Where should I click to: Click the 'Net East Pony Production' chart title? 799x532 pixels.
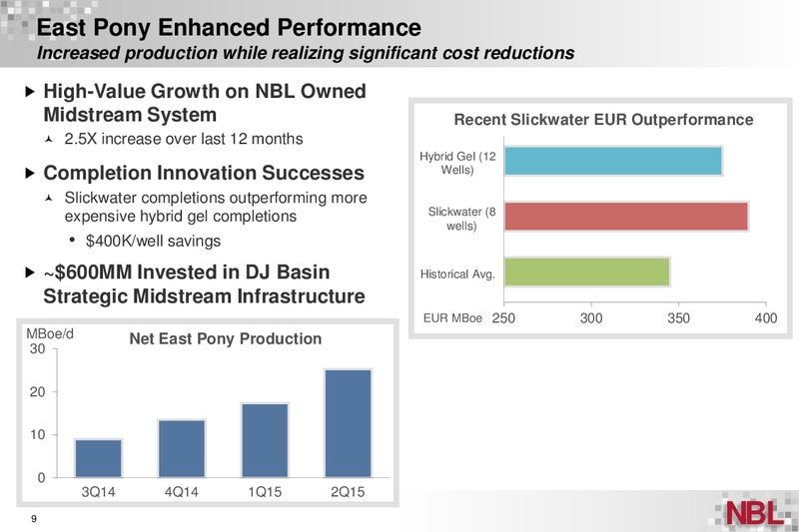(226, 338)
